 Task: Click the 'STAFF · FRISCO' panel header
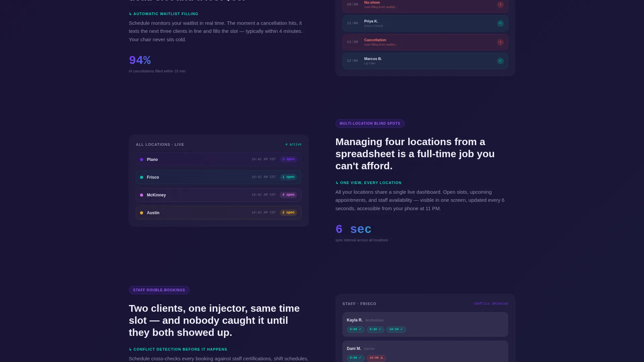[359, 304]
